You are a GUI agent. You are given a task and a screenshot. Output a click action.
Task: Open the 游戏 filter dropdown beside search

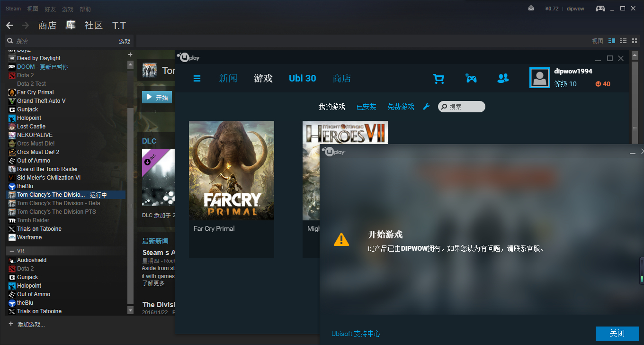[124, 41]
